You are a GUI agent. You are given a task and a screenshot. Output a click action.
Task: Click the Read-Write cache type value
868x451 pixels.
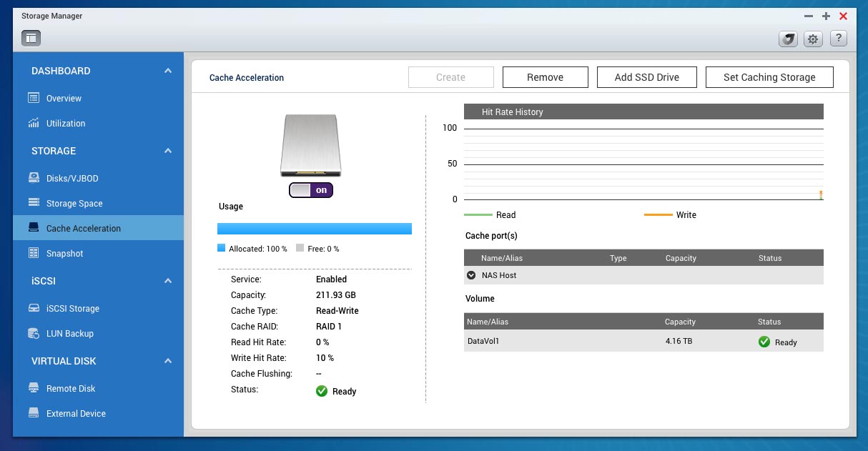pyautogui.click(x=337, y=310)
